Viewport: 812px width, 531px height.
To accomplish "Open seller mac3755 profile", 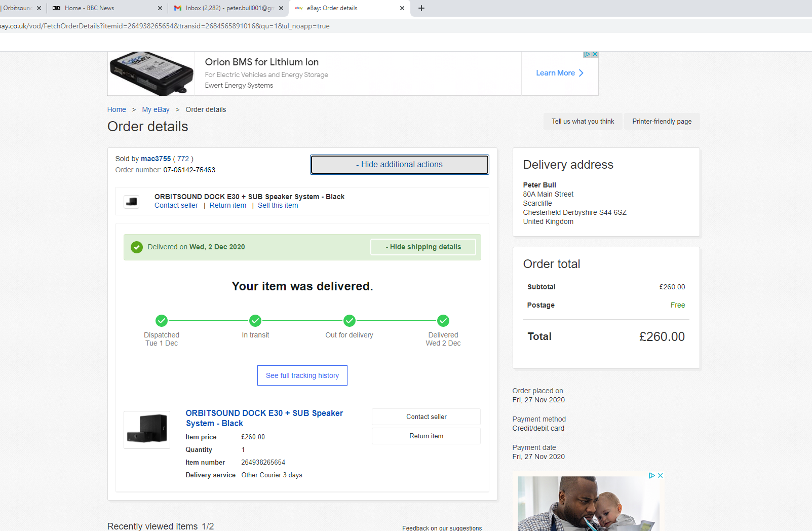I will tap(156, 159).
